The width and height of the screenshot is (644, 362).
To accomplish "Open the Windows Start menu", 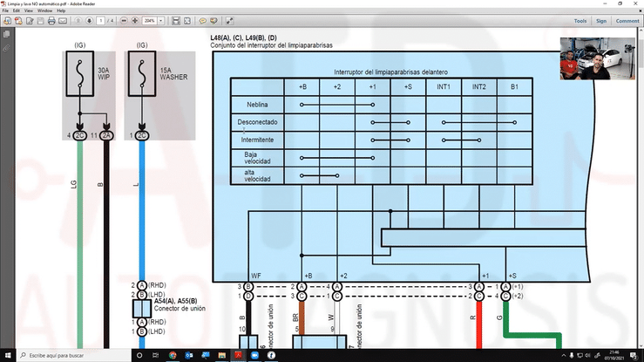I will 8,355.
